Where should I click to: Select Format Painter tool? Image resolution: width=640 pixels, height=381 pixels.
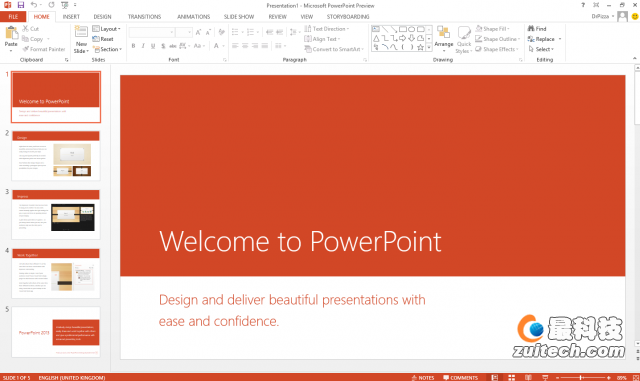[44, 49]
